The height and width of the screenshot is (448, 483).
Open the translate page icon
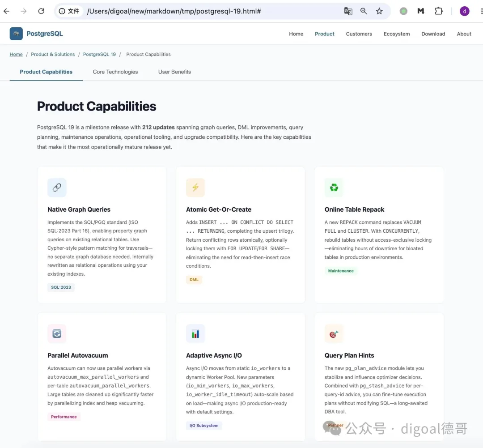[x=348, y=11]
